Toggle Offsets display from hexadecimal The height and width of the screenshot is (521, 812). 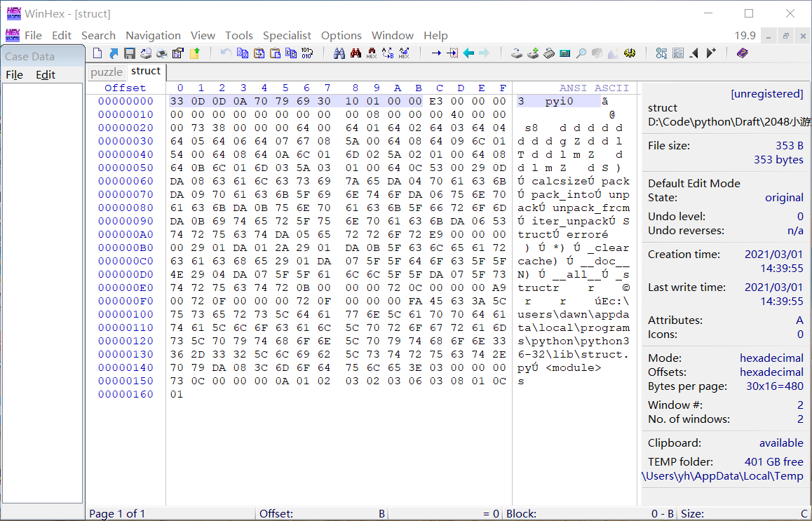click(x=772, y=372)
